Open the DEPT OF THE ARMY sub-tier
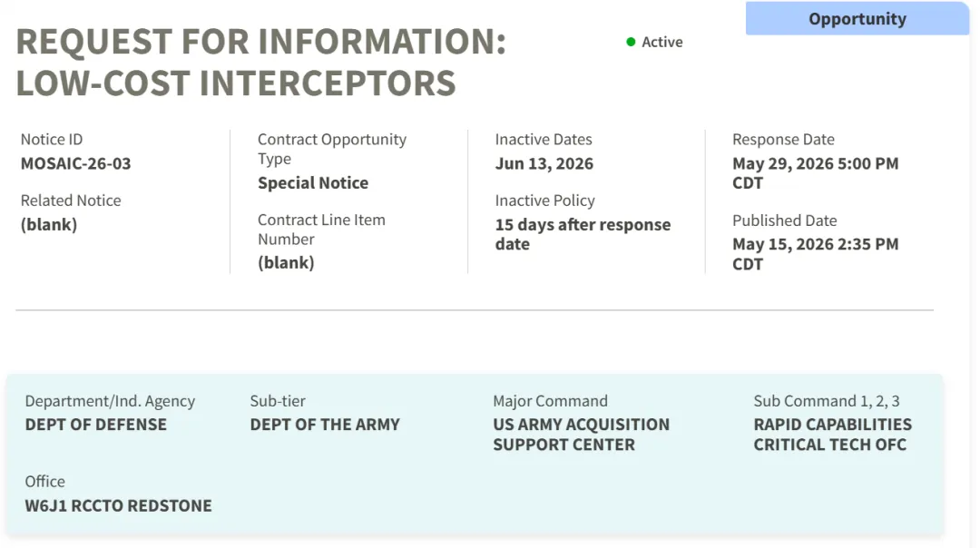 [324, 425]
